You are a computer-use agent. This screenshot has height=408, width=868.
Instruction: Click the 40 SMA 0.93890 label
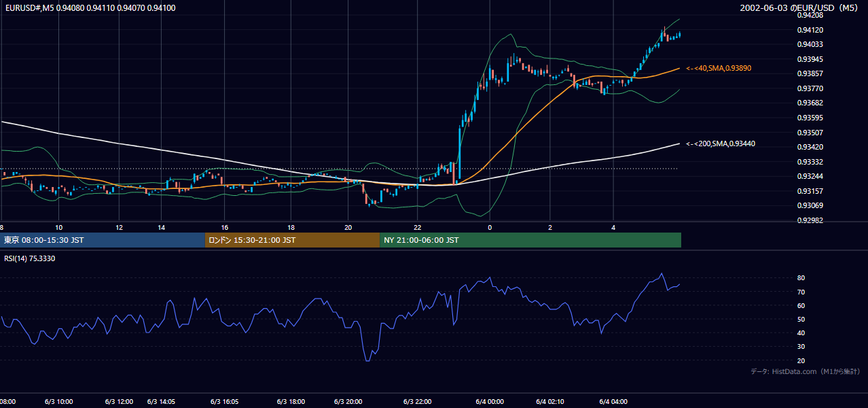click(x=719, y=69)
